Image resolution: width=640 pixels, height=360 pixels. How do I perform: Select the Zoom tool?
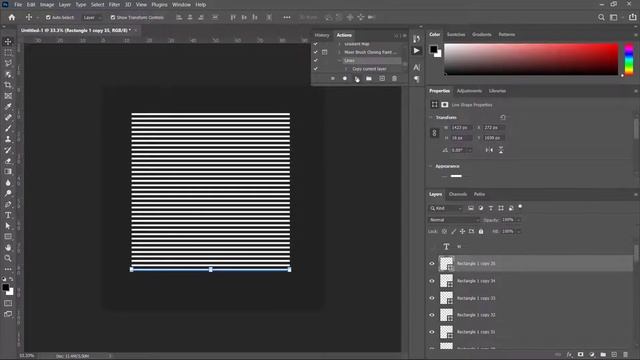point(8,258)
